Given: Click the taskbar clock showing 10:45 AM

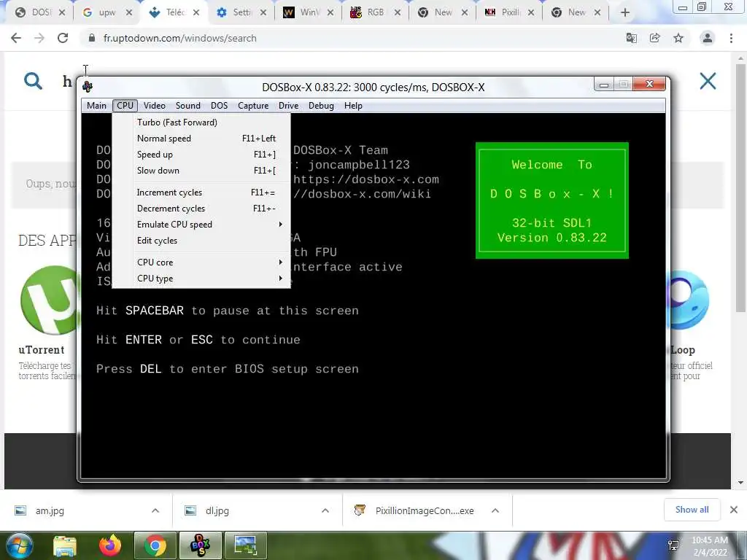Looking at the screenshot, I should click(710, 546).
